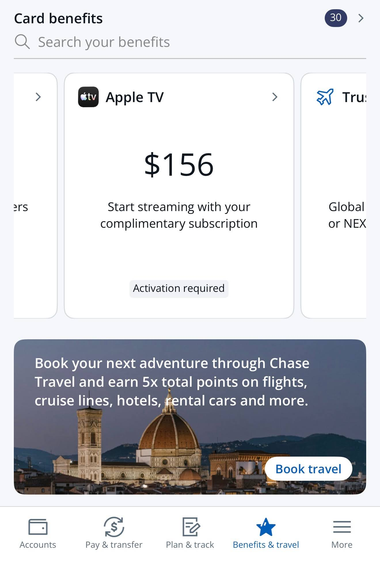Tap the Benefits & travel star icon
Viewport: 380px width, 588px height.
point(266,527)
